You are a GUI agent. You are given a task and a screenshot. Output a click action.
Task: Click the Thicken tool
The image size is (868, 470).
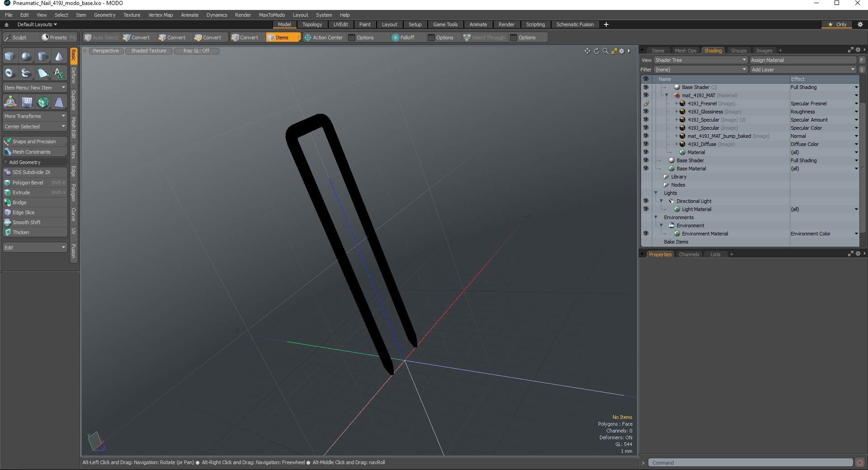[x=35, y=232]
